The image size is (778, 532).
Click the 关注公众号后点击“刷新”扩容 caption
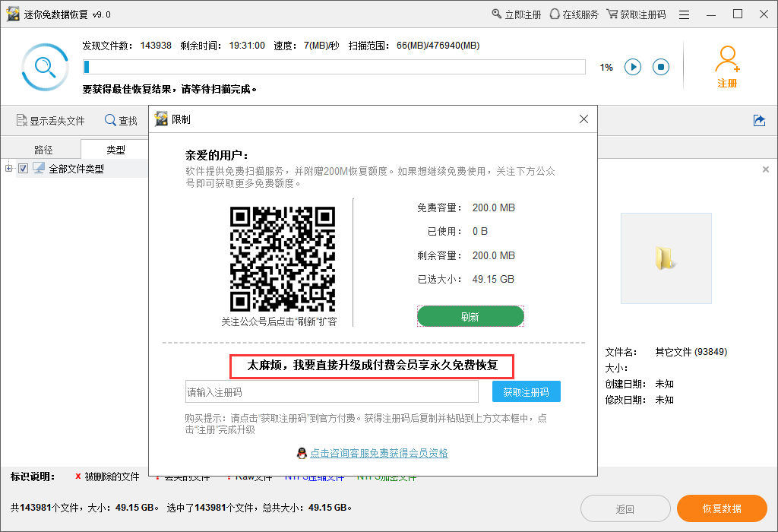pyautogui.click(x=280, y=321)
